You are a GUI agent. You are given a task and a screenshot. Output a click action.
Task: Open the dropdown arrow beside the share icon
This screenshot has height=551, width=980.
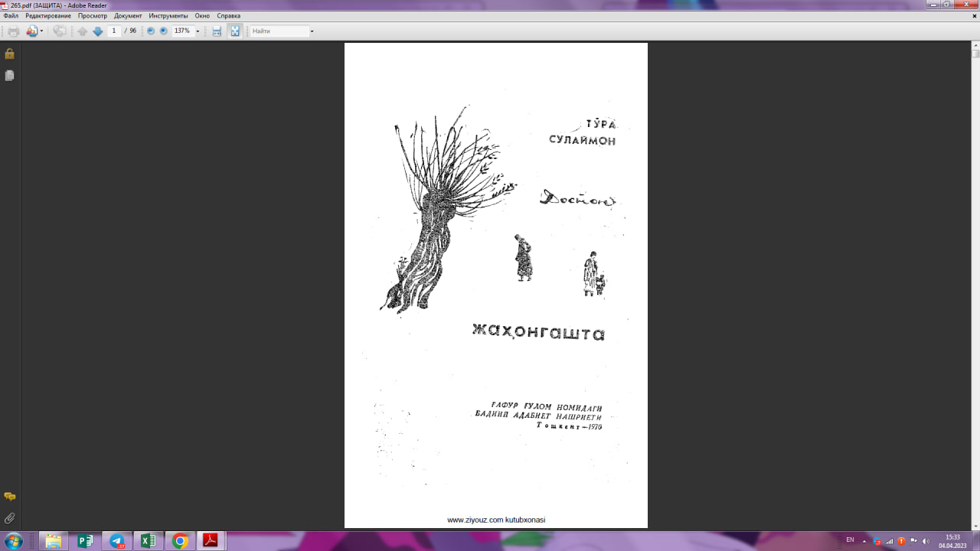tap(41, 31)
